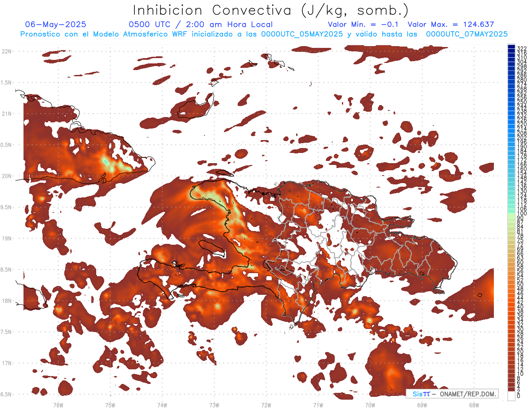Click the "0" value at the color scale bottom

[519, 396]
